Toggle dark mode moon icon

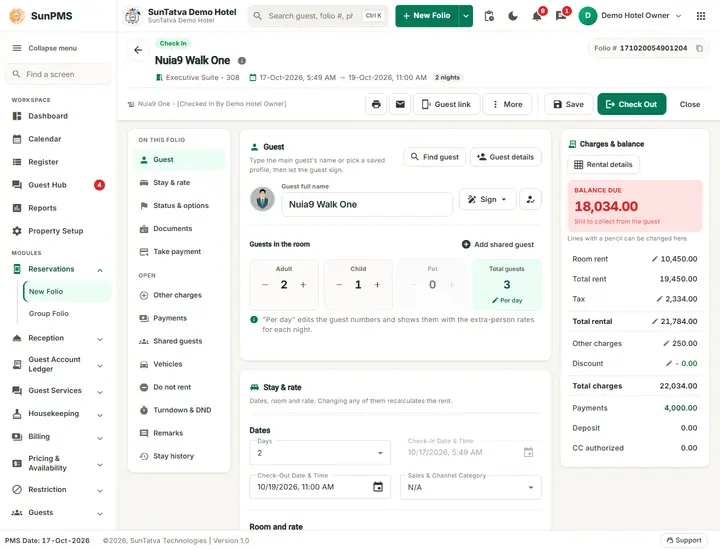click(x=513, y=16)
